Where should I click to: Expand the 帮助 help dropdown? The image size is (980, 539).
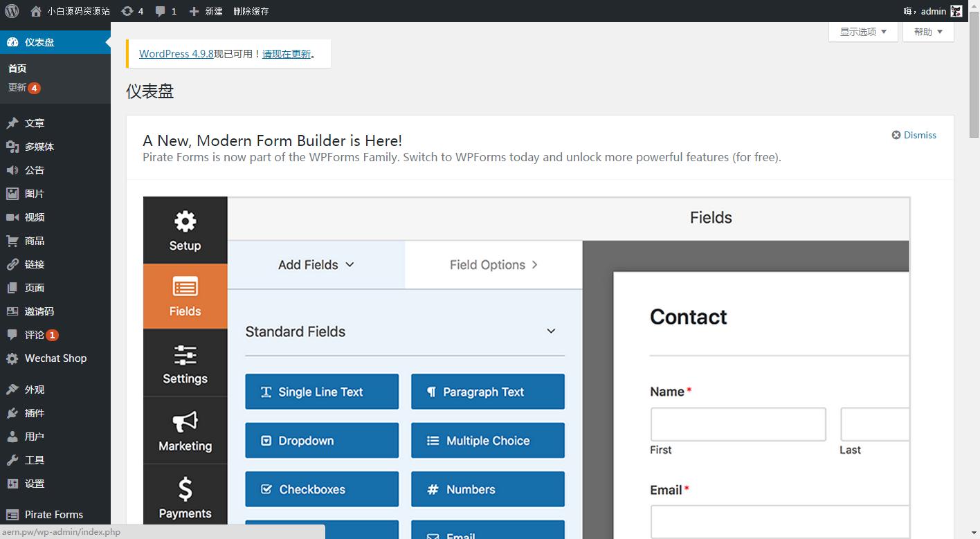click(x=927, y=32)
